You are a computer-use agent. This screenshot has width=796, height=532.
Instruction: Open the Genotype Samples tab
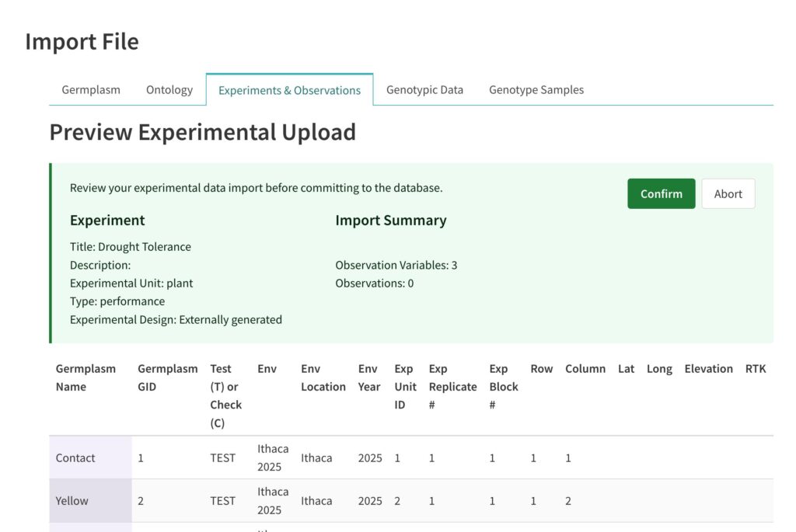[536, 89]
